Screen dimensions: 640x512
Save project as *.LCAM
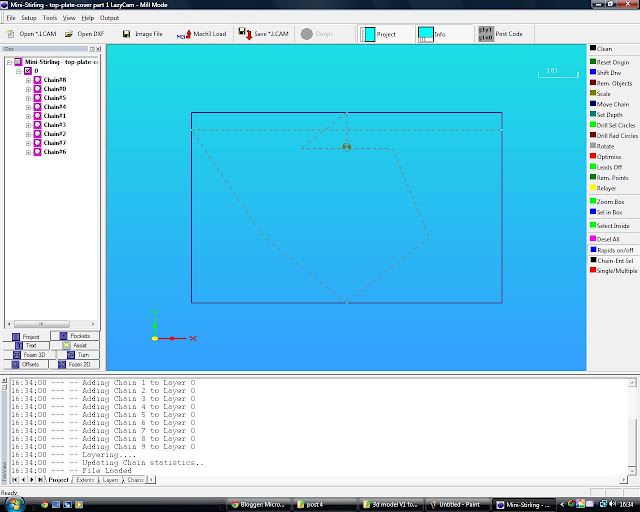[264, 34]
